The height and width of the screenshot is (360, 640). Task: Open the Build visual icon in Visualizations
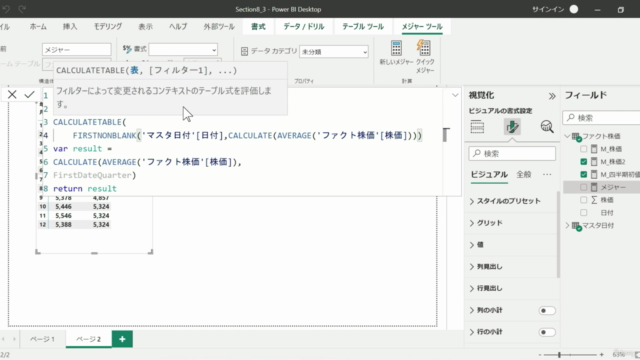pos(477,127)
